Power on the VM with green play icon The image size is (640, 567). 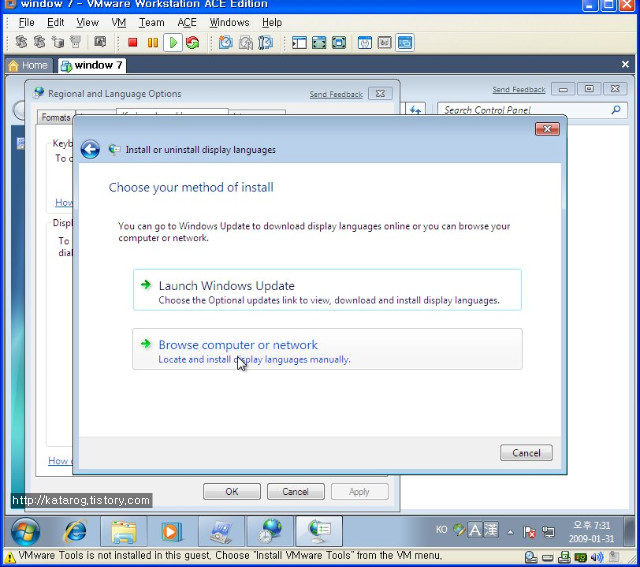click(173, 42)
